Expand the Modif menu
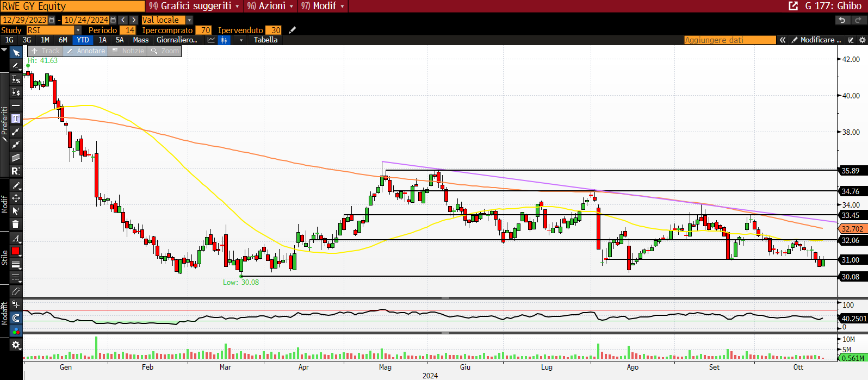868x380 pixels. [323, 6]
